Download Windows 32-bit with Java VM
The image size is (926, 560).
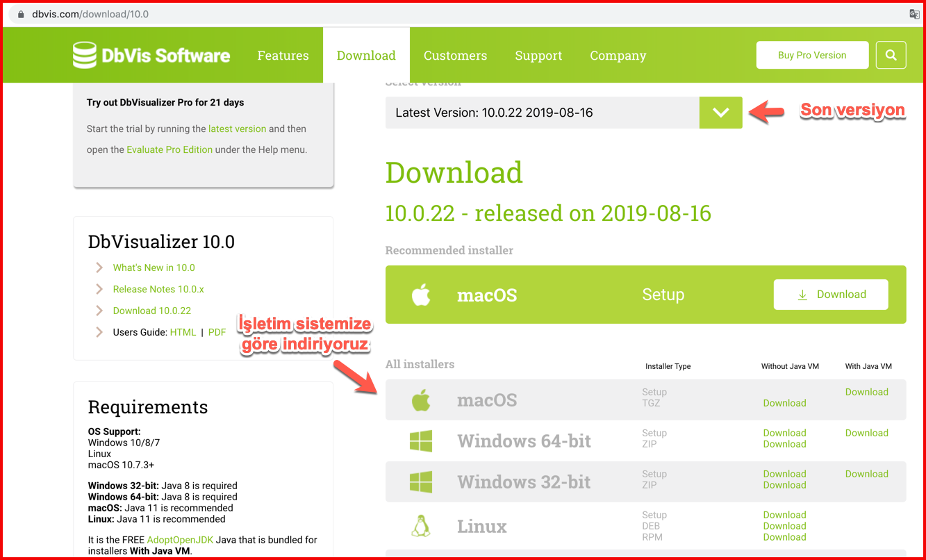coord(866,474)
